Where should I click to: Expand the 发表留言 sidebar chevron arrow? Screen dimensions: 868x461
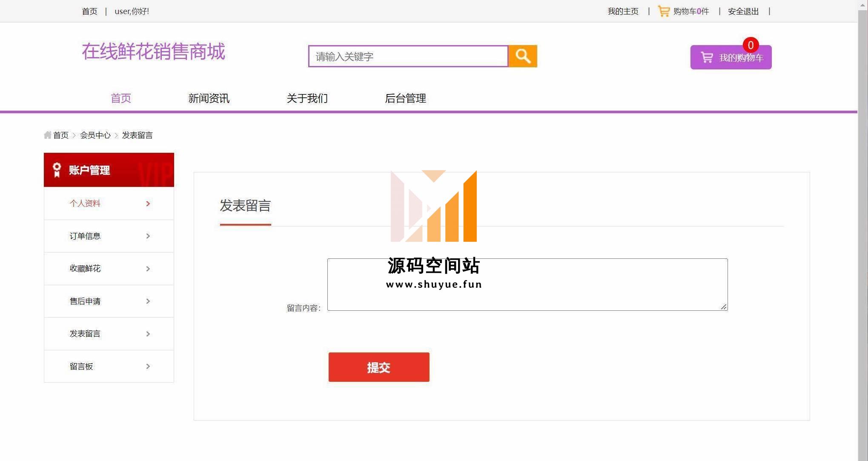(x=148, y=334)
